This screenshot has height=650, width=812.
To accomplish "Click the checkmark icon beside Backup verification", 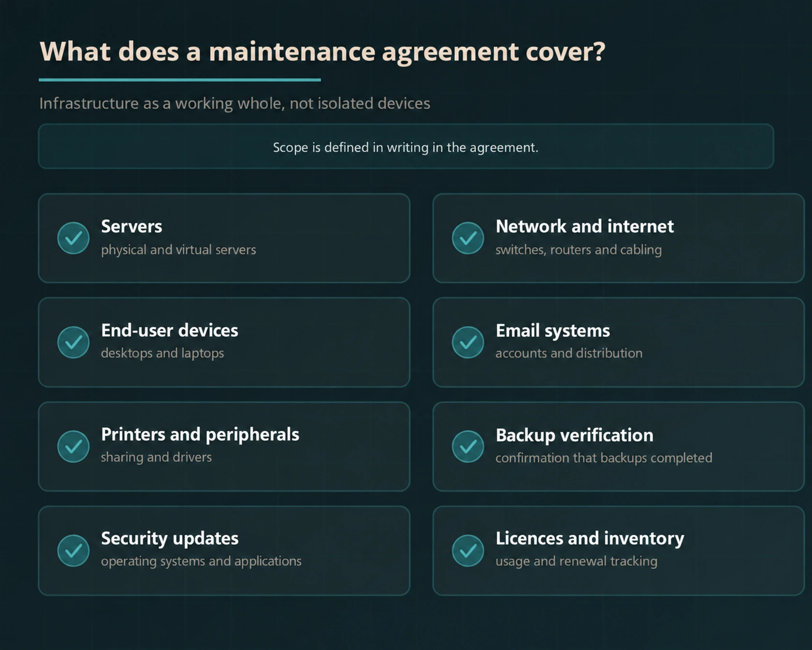I will (468, 446).
